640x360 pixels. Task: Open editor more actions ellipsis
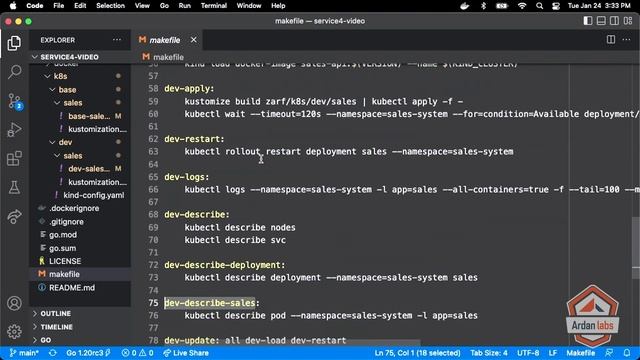[626, 40]
